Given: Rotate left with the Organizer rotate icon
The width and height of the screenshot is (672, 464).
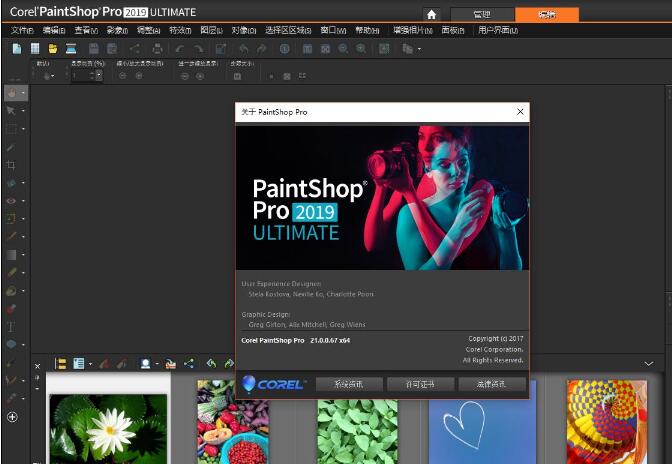Looking at the screenshot, I should (211, 364).
